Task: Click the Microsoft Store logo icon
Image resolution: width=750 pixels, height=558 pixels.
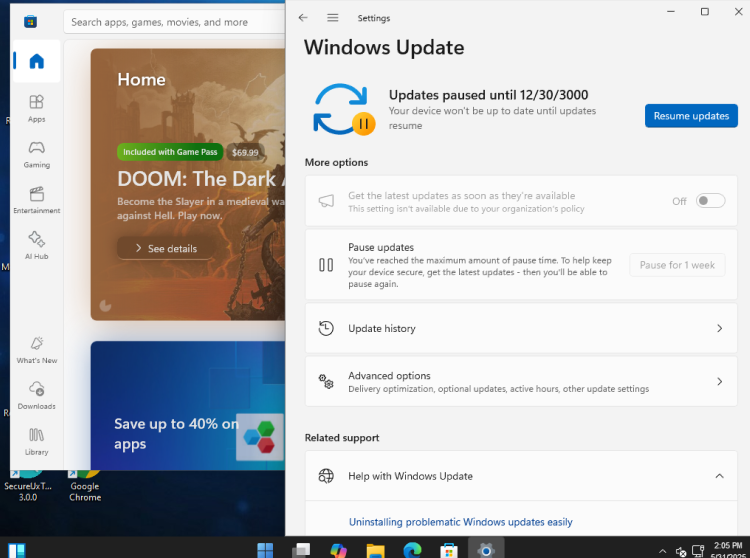Action: tap(30, 22)
